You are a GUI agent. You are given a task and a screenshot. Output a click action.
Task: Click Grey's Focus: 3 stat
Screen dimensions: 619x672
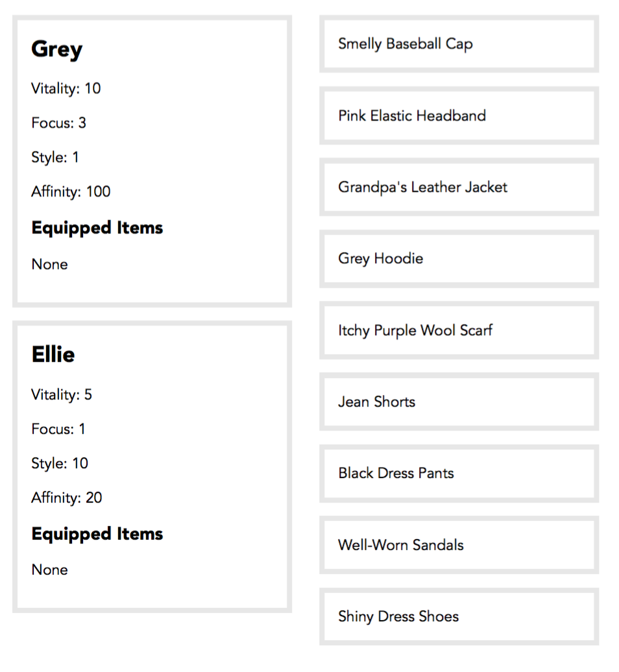[x=59, y=123]
